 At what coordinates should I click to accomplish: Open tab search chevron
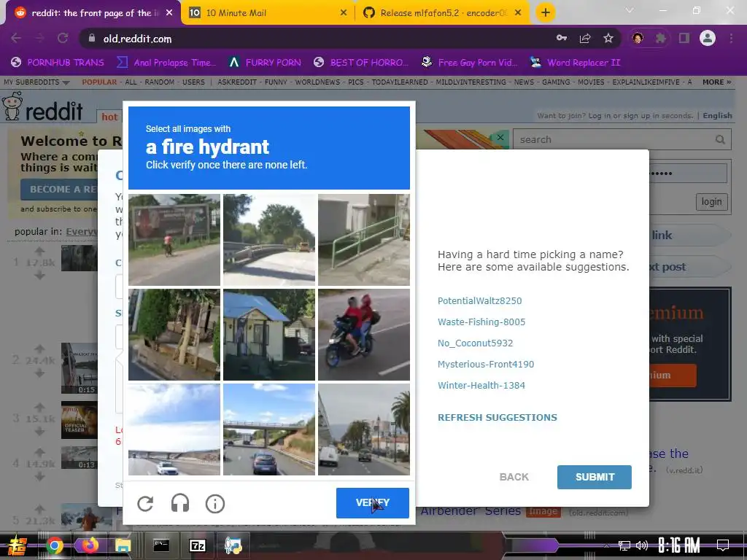(x=630, y=10)
